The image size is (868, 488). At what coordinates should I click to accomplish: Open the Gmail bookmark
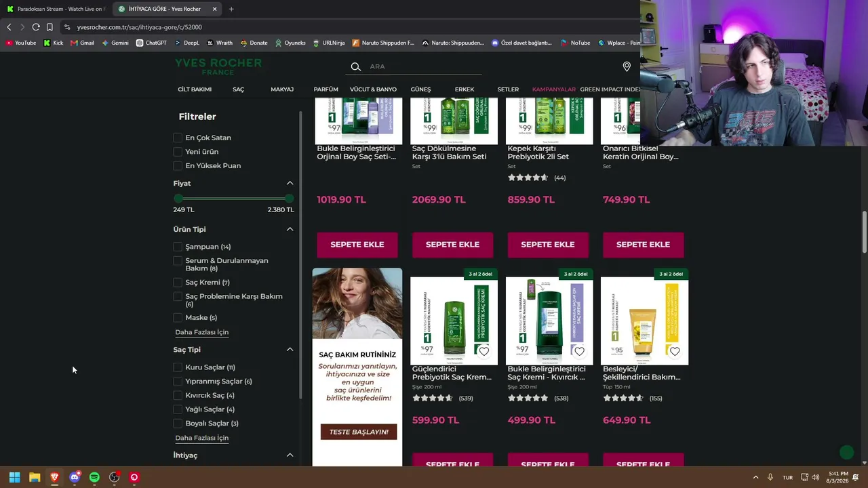point(82,43)
